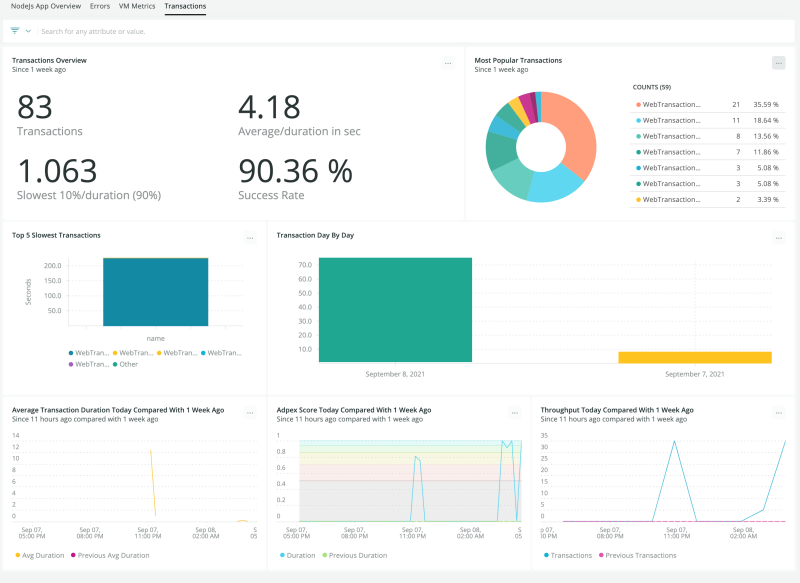This screenshot has width=800, height=583.
Task: Open the filter funnel icon beside search bar
Action: (x=14, y=31)
